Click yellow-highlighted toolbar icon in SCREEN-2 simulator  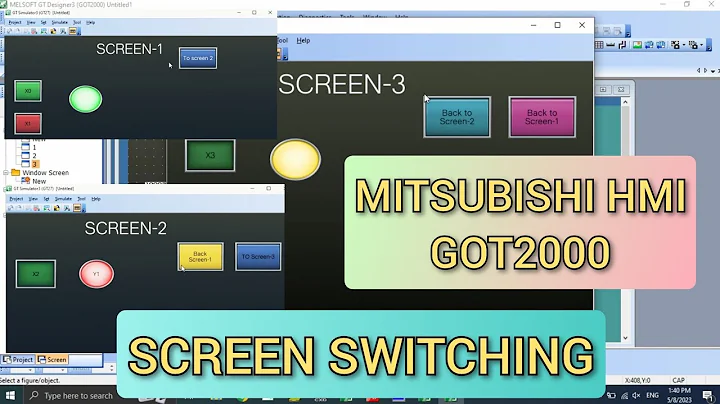click(x=77, y=208)
